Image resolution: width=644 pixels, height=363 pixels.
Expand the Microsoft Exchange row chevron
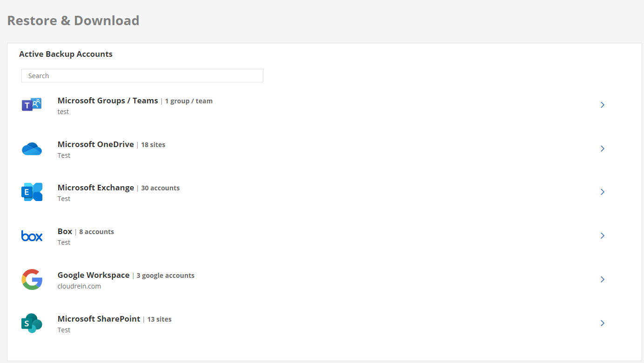[x=602, y=192]
